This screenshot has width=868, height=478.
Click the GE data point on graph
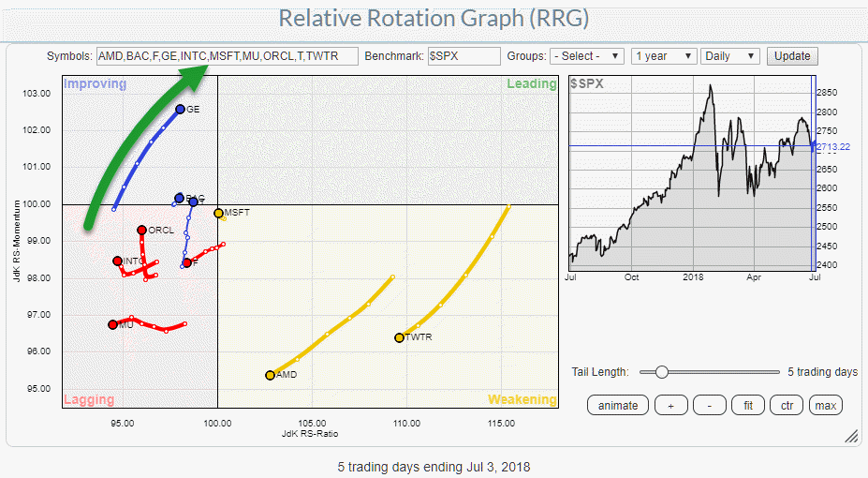(180, 109)
